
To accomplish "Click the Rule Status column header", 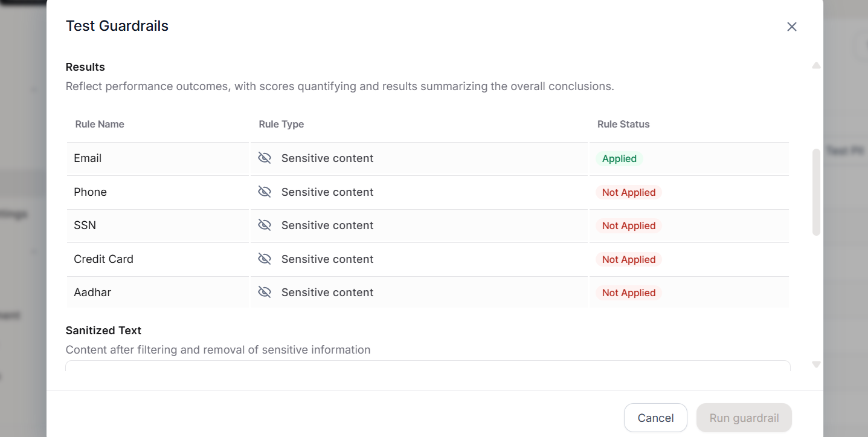I will pos(623,125).
